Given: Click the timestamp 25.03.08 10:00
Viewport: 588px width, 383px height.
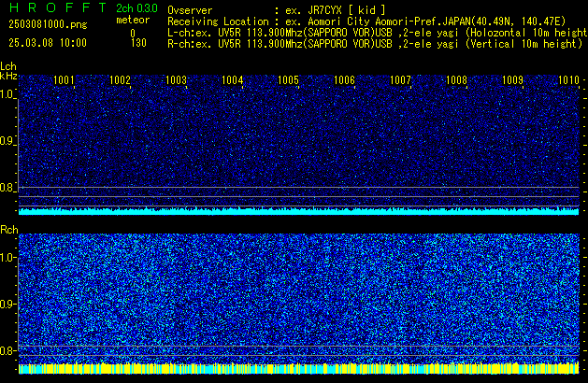Looking at the screenshot, I should point(48,43).
